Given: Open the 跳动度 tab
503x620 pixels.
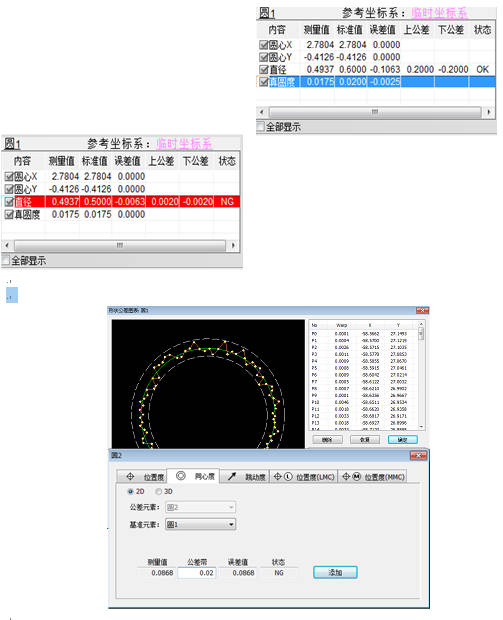Looking at the screenshot, I should (x=245, y=476).
